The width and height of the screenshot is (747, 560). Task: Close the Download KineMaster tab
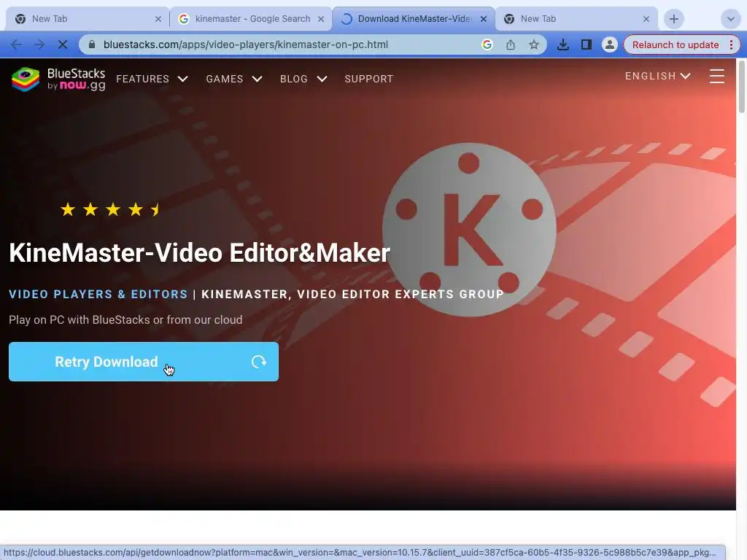pyautogui.click(x=484, y=19)
